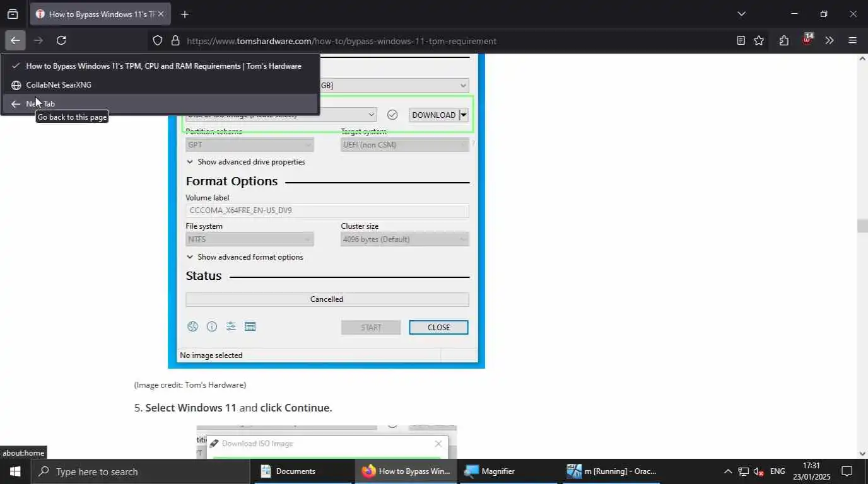The height and width of the screenshot is (484, 868).
Task: Close the How to Bypass Windows 11 tab
Action: tap(161, 14)
